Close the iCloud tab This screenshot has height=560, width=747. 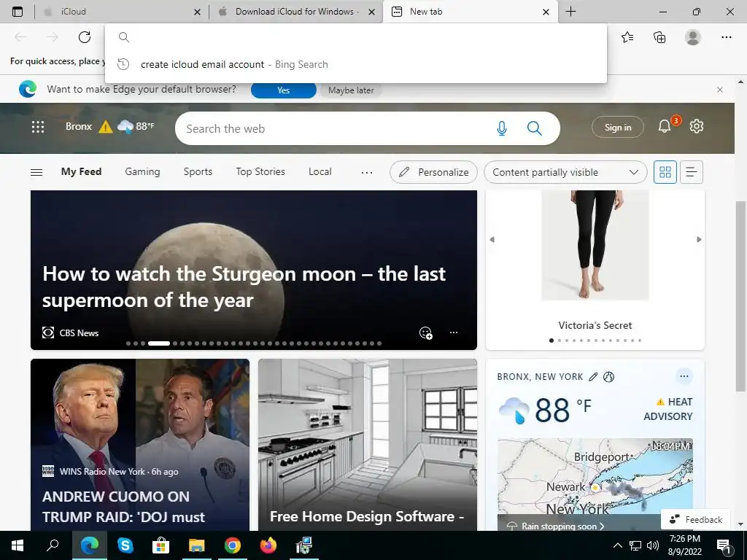point(197,12)
